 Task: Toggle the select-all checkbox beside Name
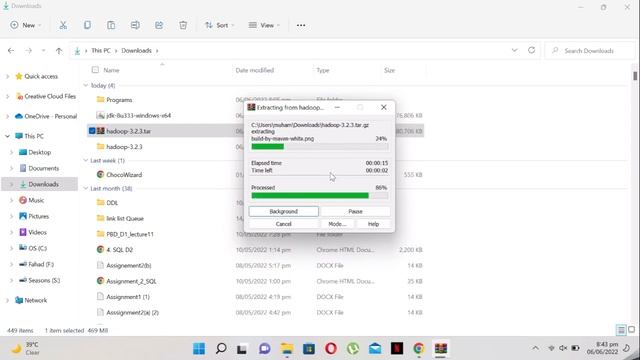(95, 70)
